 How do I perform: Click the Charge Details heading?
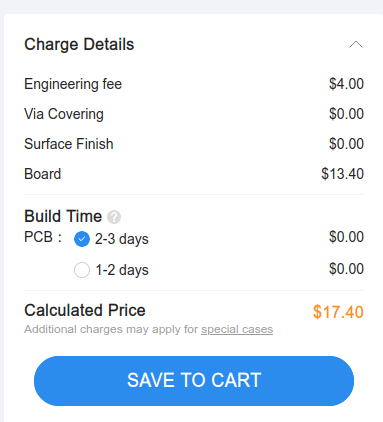(79, 44)
